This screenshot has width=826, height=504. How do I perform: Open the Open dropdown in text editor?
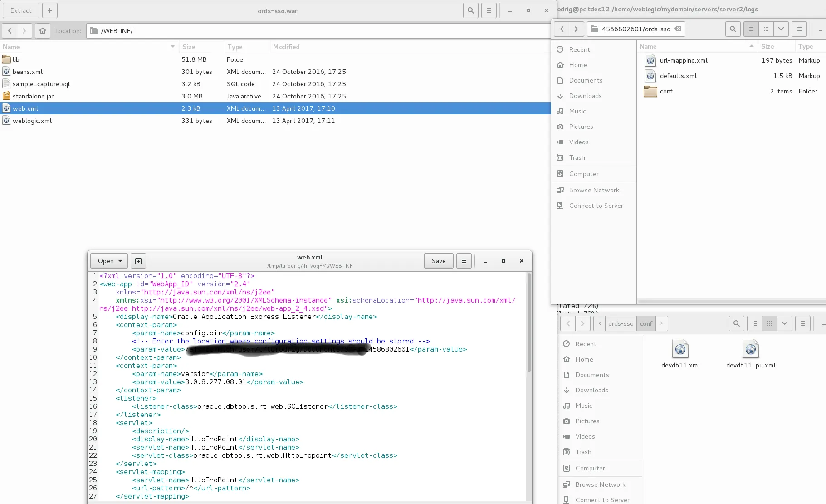109,261
